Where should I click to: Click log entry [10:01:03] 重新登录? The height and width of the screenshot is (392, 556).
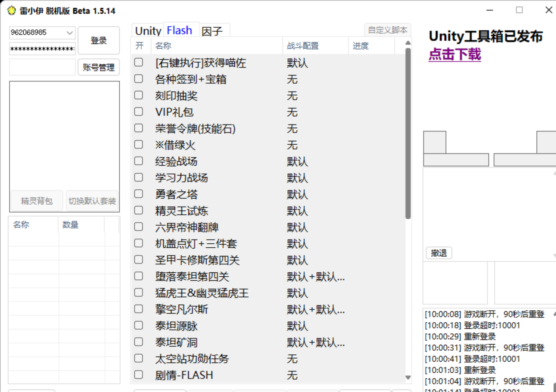click(x=460, y=370)
